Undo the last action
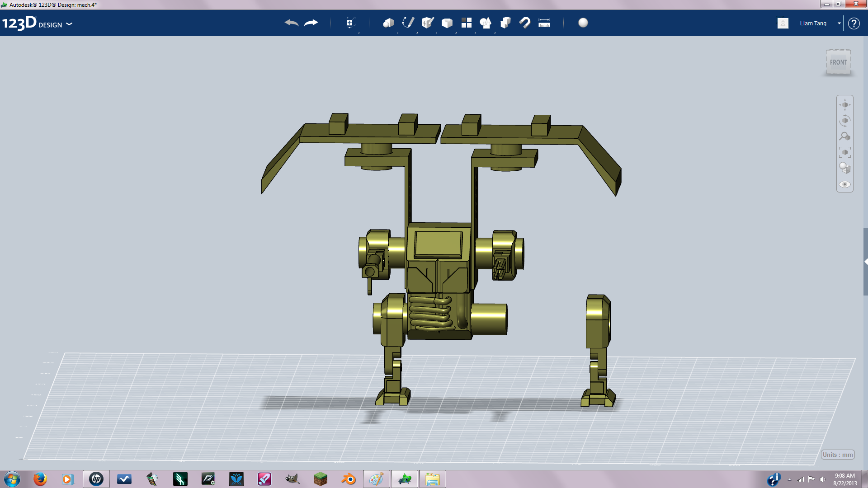 pos(292,23)
